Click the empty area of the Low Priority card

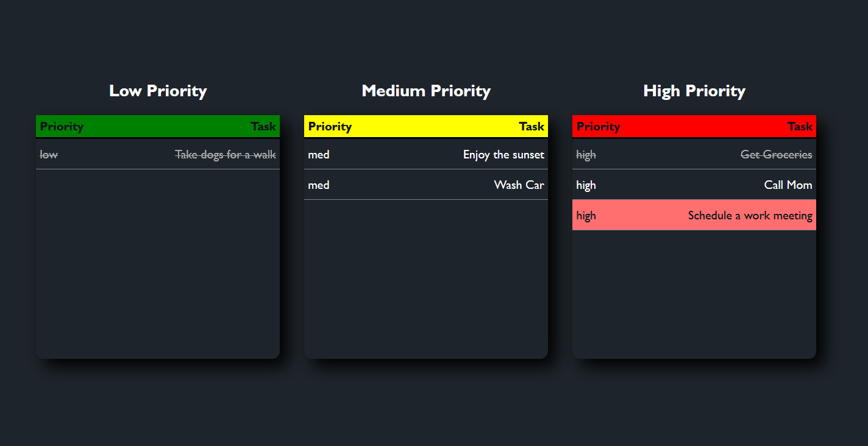pos(157,274)
